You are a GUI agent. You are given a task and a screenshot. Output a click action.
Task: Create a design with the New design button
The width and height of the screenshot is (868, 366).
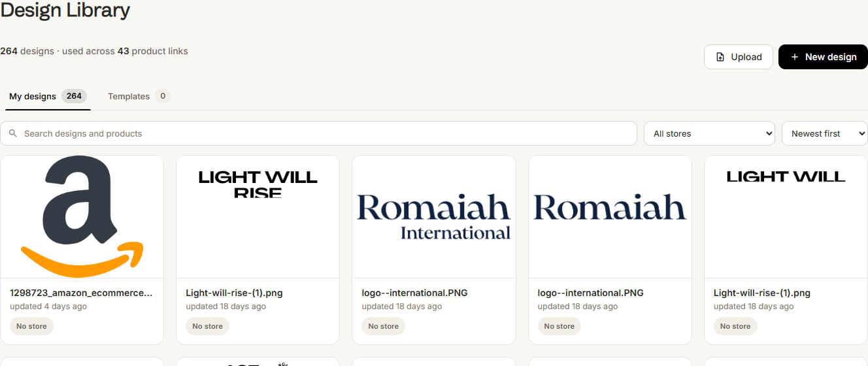coord(823,57)
